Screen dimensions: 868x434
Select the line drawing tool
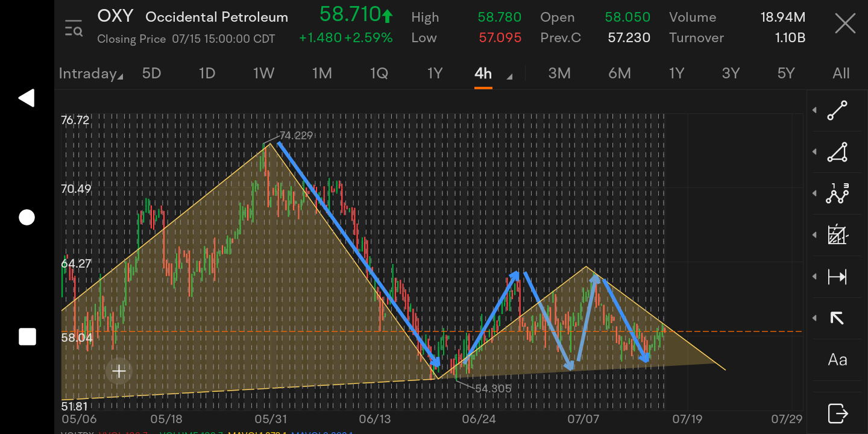(837, 110)
